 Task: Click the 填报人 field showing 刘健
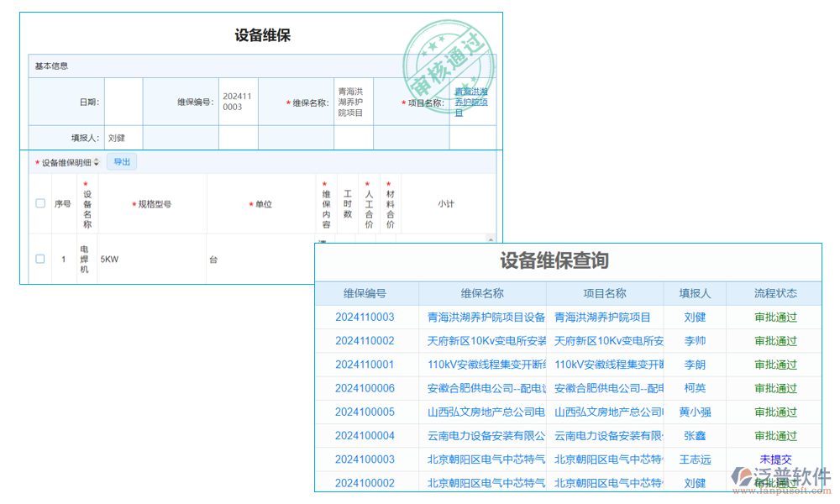click(121, 136)
